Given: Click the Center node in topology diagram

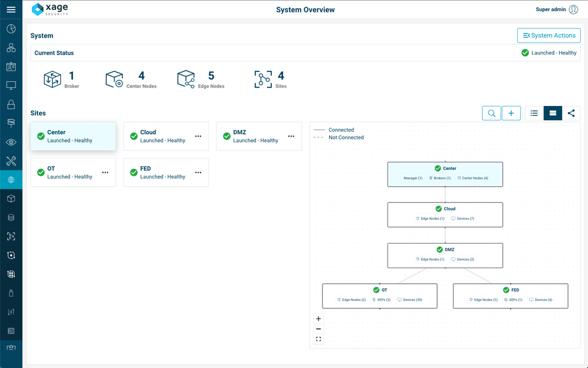Looking at the screenshot, I should point(445,174).
